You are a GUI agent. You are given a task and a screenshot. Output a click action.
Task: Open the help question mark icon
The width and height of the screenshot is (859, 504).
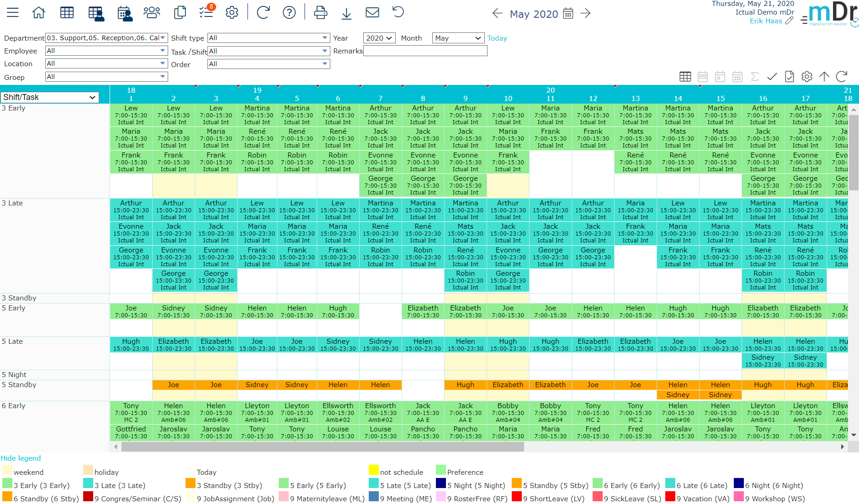pos(289,12)
